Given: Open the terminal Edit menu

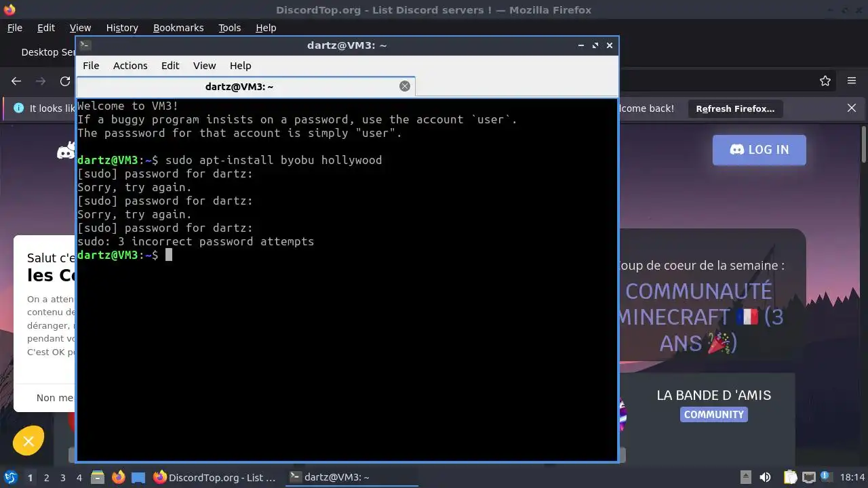Looking at the screenshot, I should [170, 66].
